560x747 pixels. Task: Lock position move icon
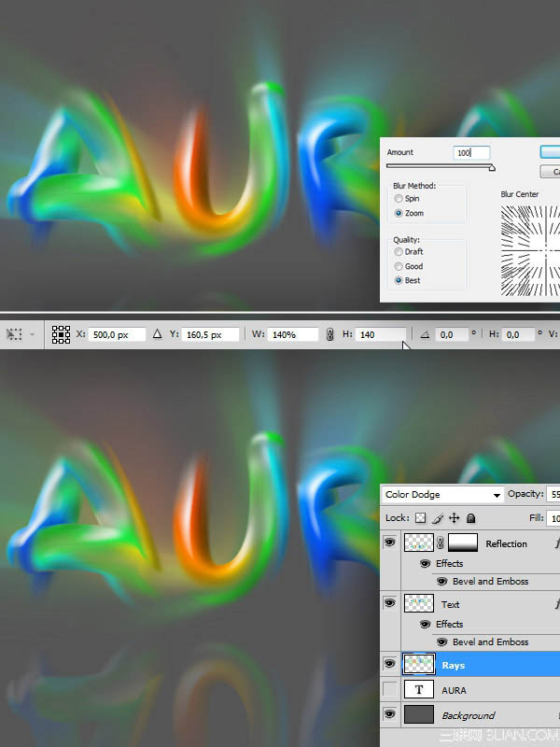tap(455, 518)
